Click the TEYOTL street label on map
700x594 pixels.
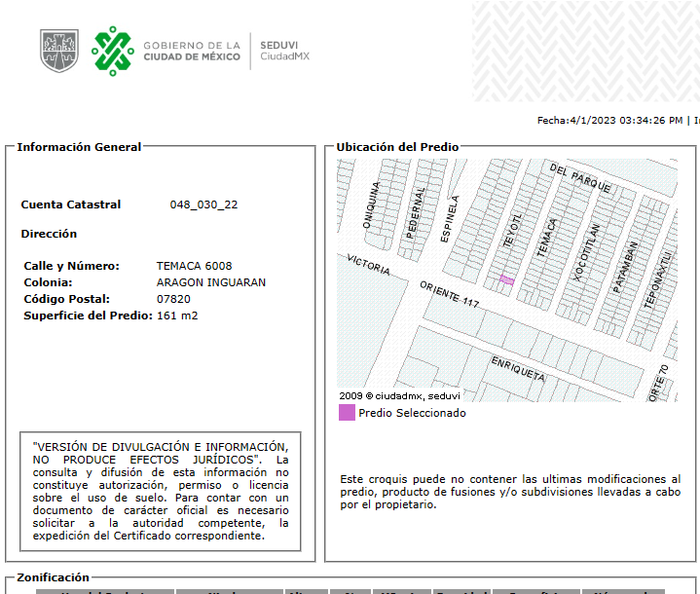(x=512, y=231)
